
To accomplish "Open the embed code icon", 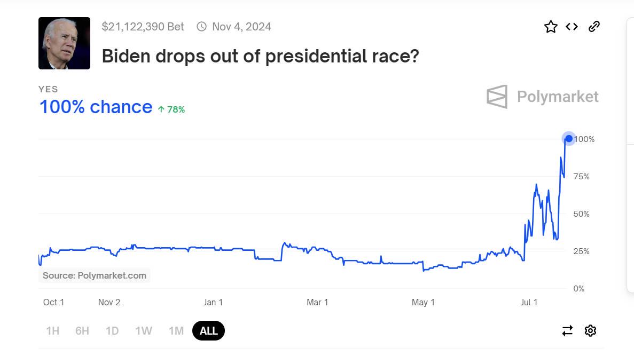I will pos(572,27).
